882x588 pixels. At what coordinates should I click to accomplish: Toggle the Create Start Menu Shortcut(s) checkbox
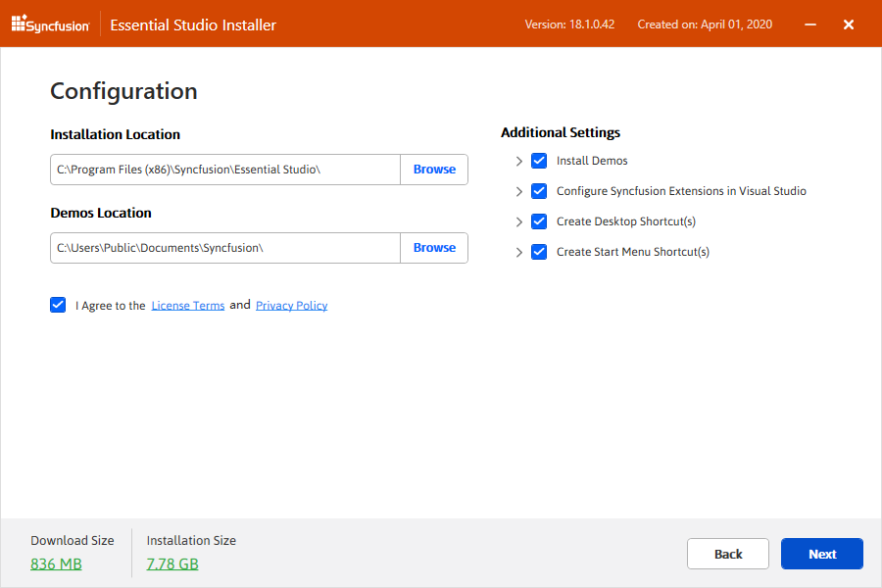[539, 252]
